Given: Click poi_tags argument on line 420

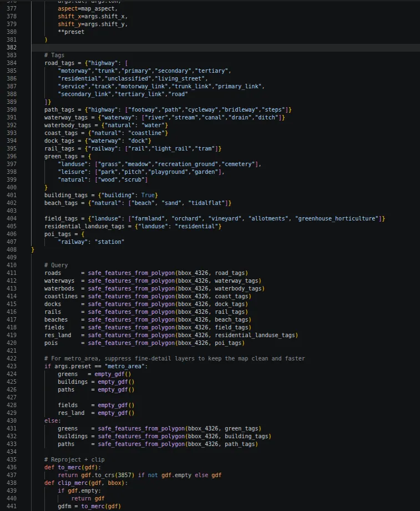Looking at the screenshot, I should pyautogui.click(x=228, y=343).
